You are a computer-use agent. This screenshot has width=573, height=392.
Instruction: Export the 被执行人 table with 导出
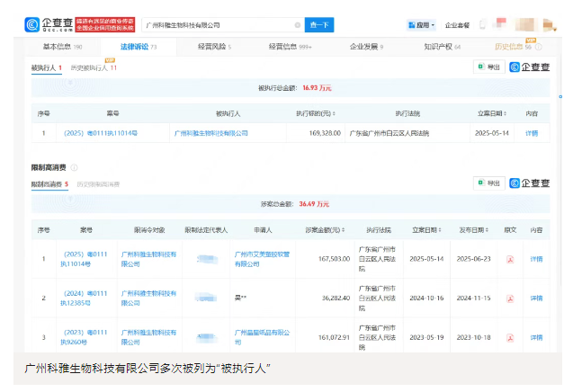coord(490,67)
